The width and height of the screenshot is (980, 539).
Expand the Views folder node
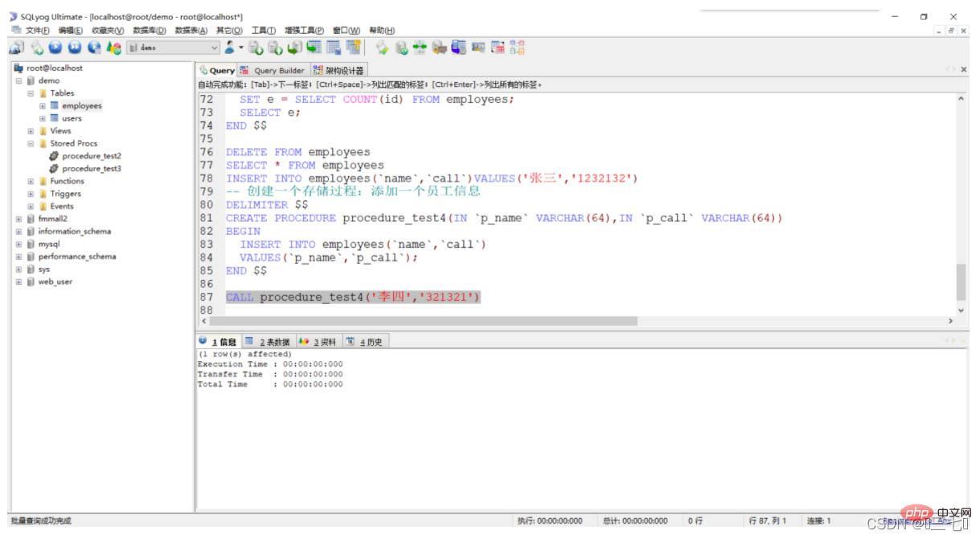(31, 131)
